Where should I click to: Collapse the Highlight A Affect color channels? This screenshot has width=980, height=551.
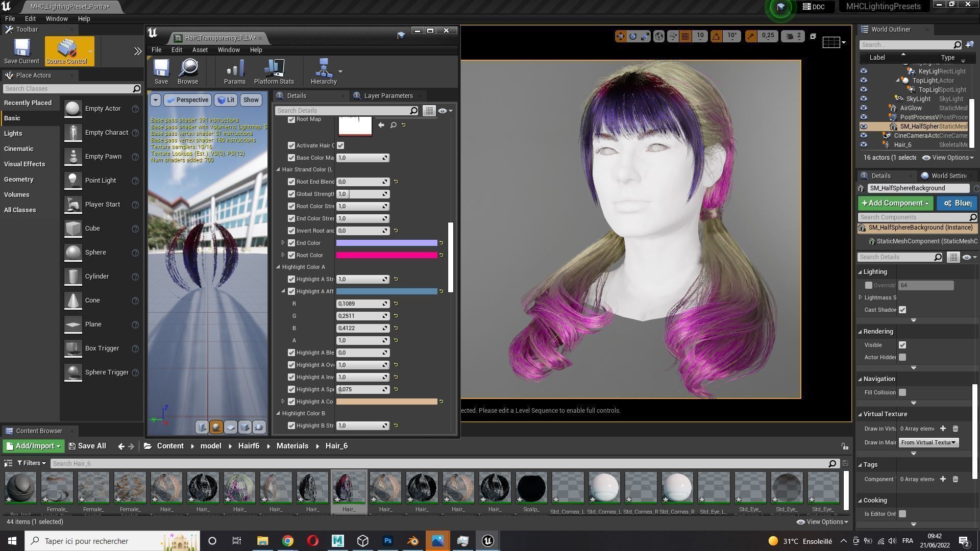click(x=283, y=291)
